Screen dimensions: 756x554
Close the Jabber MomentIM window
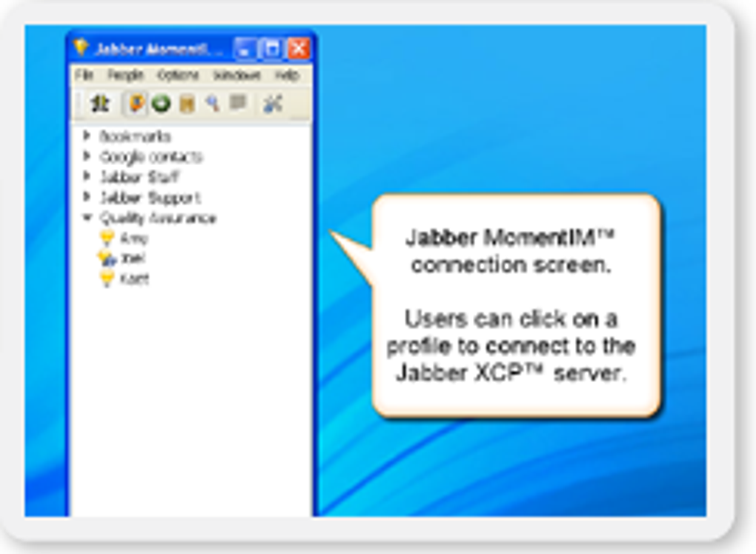point(299,49)
